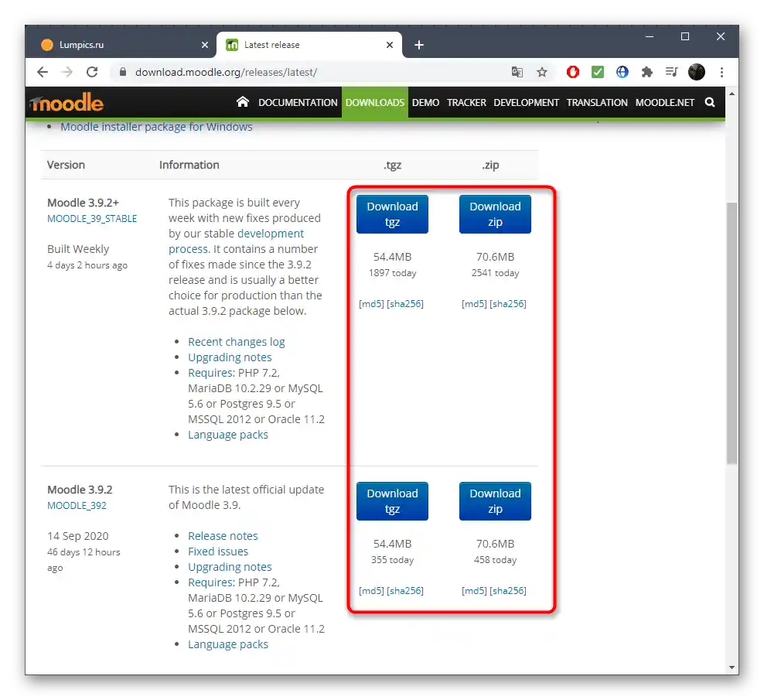Select the Latest release tab
Image resolution: width=764 pixels, height=700 pixels.
pos(309,45)
